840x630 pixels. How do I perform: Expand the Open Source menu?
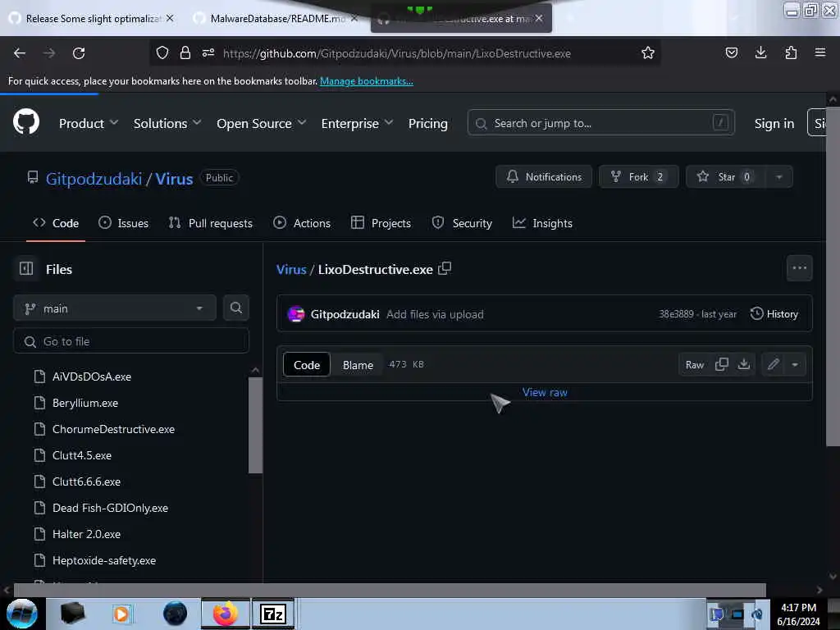coord(262,123)
